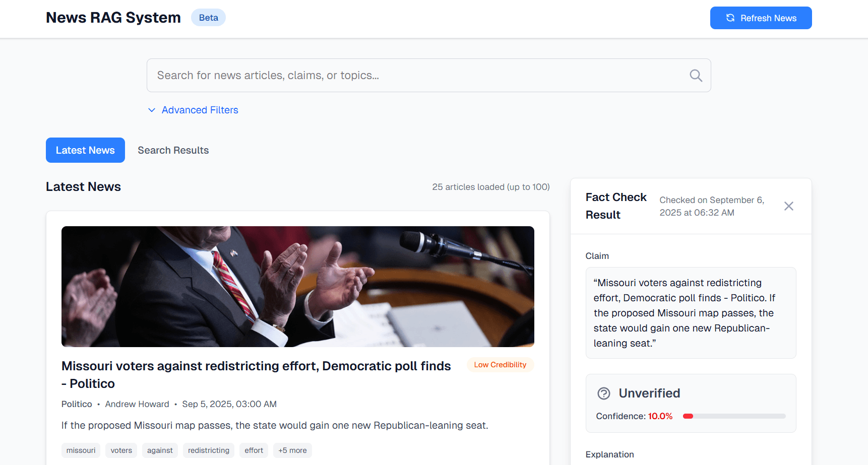Expand the '+5 more' tags
868x465 pixels.
[292, 450]
